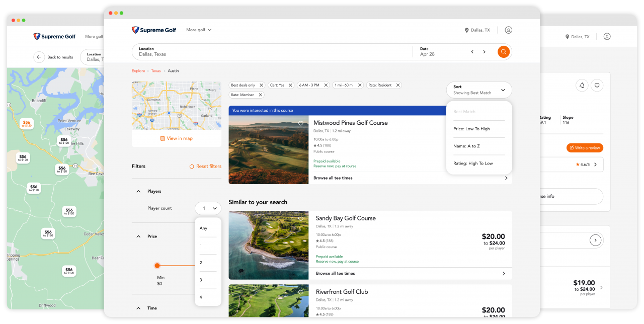Screen dimensions: 644x324
Task: Click Reset filters link
Action: tap(205, 167)
